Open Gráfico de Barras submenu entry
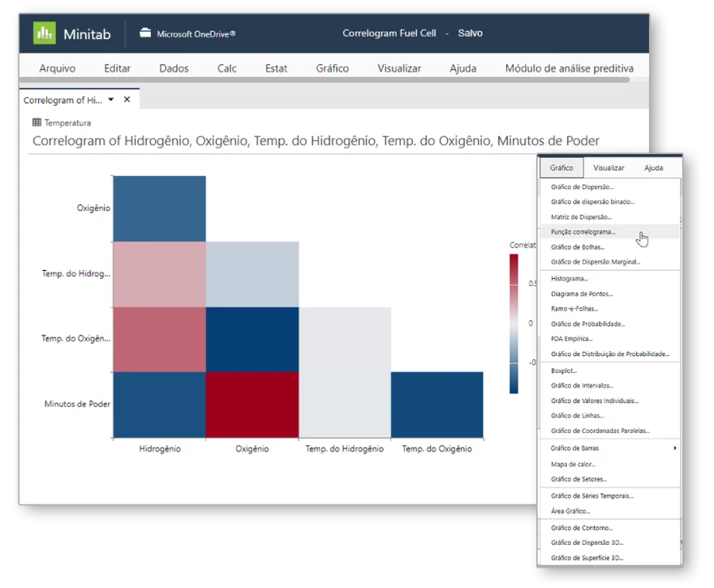 [609, 448]
